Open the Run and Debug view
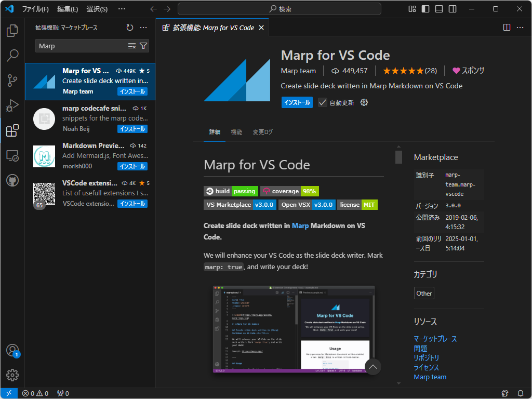 point(12,105)
